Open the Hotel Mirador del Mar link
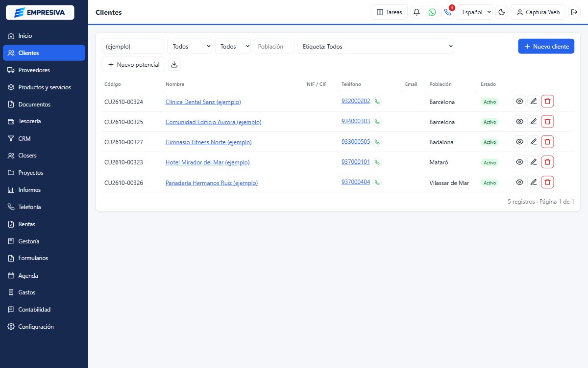The image size is (588, 368). (x=208, y=162)
